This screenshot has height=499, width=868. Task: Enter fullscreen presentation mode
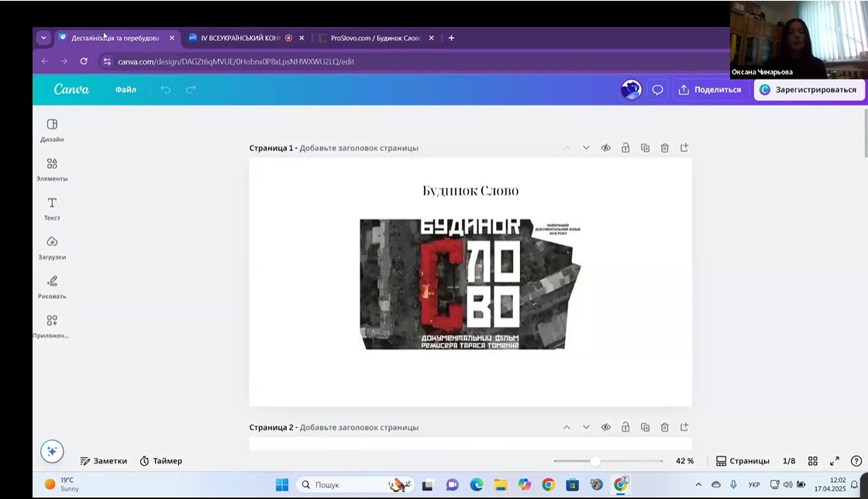point(835,461)
